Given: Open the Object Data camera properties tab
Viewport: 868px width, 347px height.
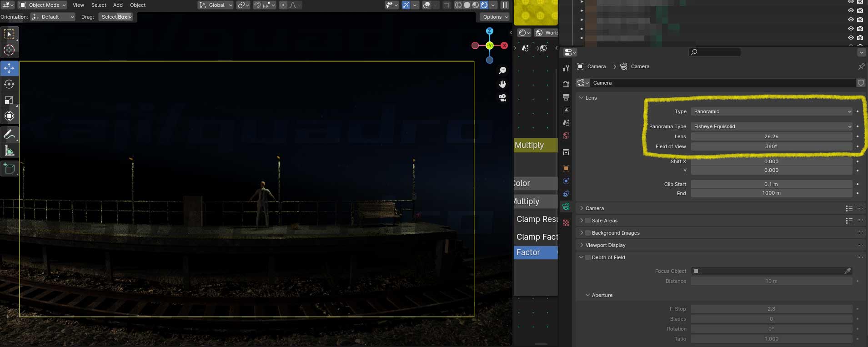Looking at the screenshot, I should 566,206.
